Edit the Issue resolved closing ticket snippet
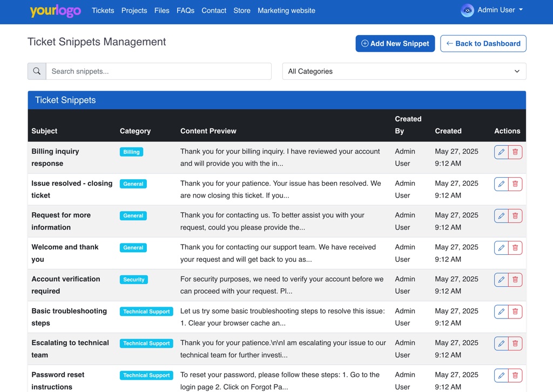553x392 pixels. (501, 184)
